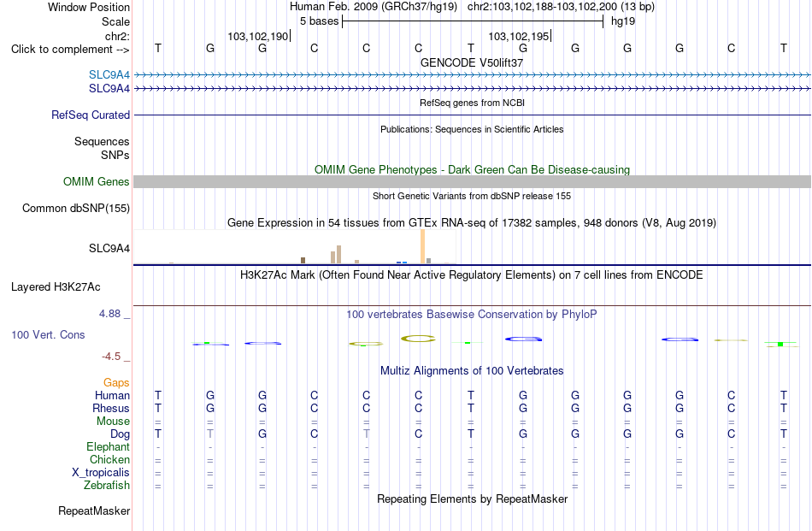The image size is (812, 531).
Task: Open the 'H3K27Ac Mark' track title
Action: (472, 274)
